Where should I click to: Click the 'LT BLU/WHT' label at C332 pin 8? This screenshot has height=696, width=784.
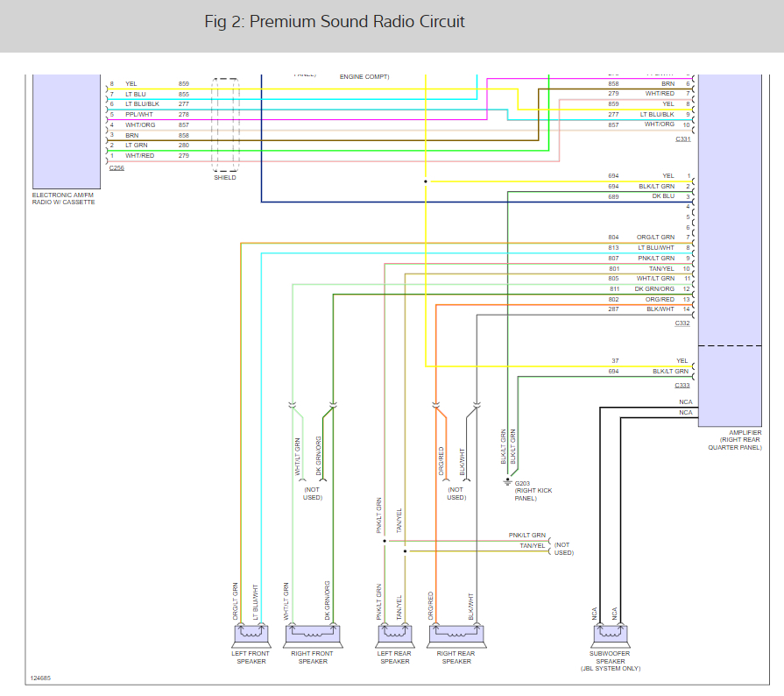tap(656, 248)
